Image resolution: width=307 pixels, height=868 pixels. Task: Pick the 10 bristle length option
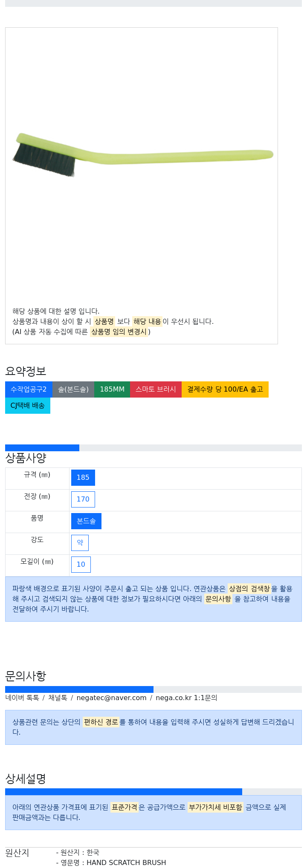coord(81,565)
